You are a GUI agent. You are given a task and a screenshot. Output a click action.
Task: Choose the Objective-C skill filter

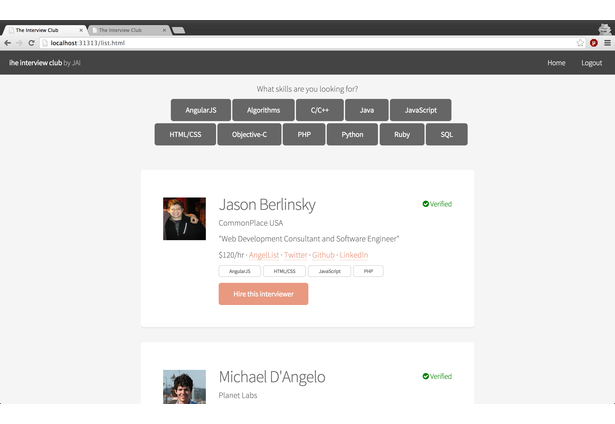pos(249,135)
